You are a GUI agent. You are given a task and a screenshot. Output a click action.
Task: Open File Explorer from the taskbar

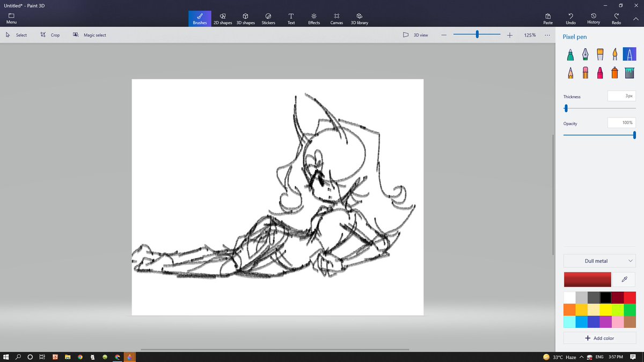click(67, 357)
